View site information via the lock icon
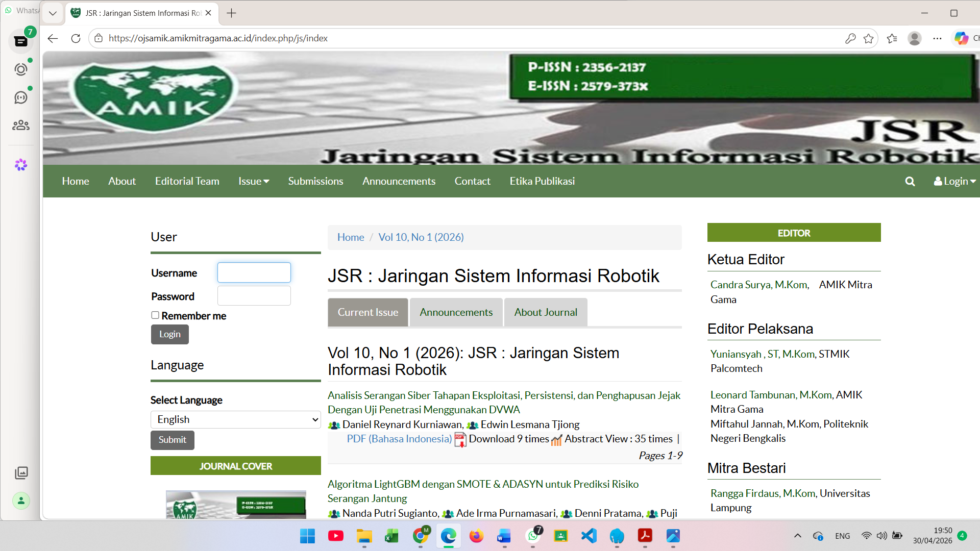This screenshot has width=980, height=551. pos(99,38)
